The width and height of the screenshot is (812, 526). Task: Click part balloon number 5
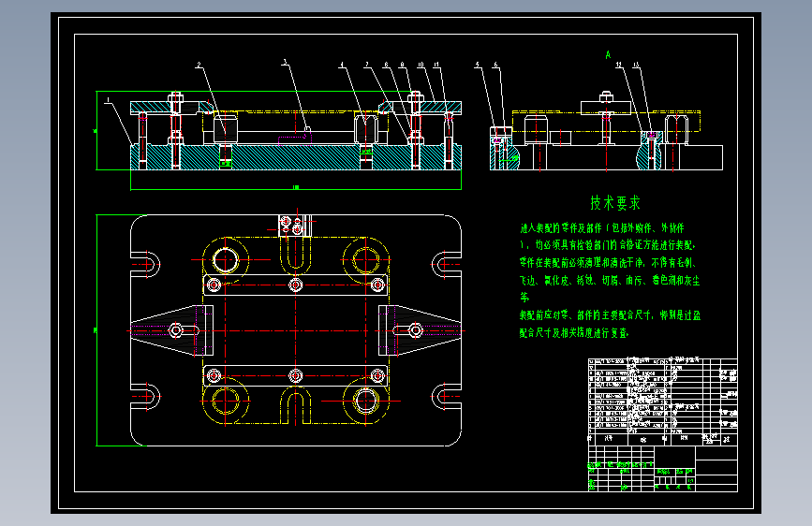pyautogui.click(x=477, y=66)
